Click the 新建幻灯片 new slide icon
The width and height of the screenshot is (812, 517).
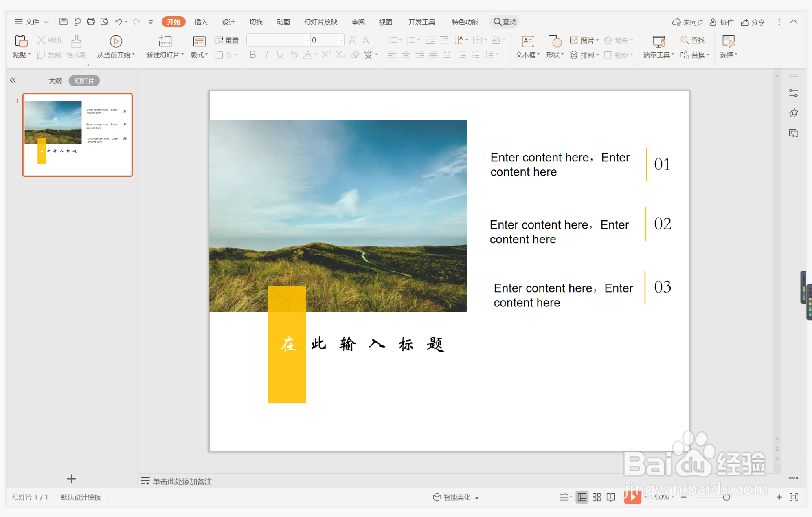coord(165,41)
